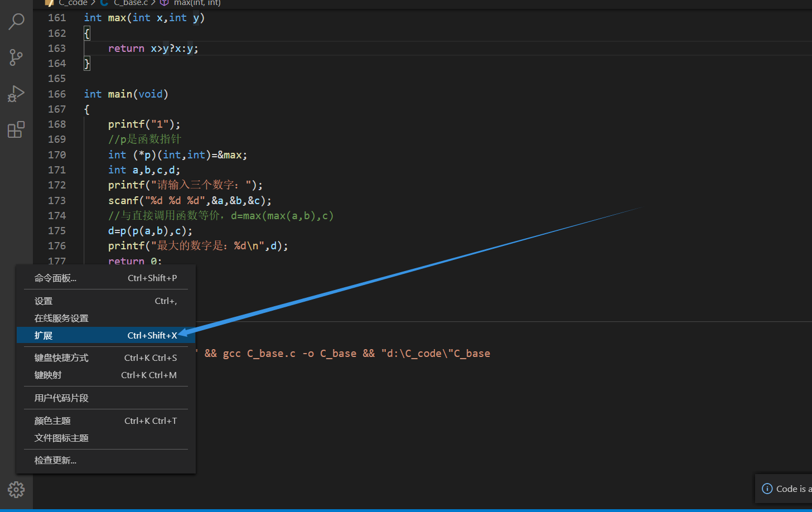This screenshot has width=812, height=512.
Task: Click the printf("1"); statement
Action: 144,124
